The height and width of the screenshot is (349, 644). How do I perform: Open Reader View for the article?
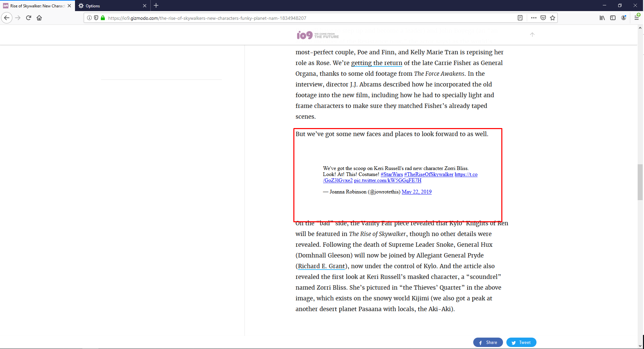(x=520, y=18)
